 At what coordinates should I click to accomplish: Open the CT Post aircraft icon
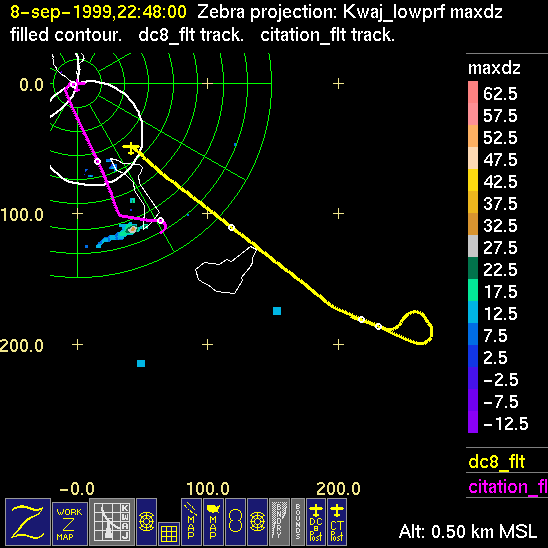tap(337, 521)
